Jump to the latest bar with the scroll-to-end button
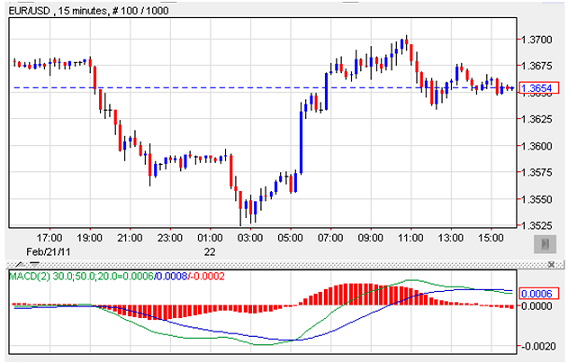 (545, 244)
